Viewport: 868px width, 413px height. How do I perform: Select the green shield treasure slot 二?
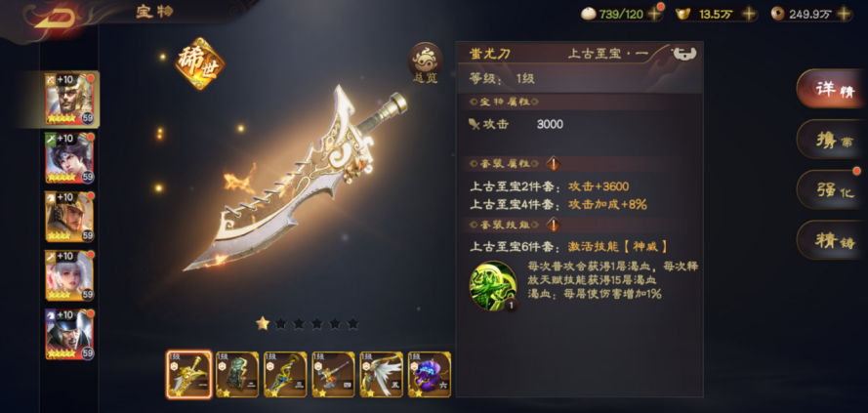[237, 374]
